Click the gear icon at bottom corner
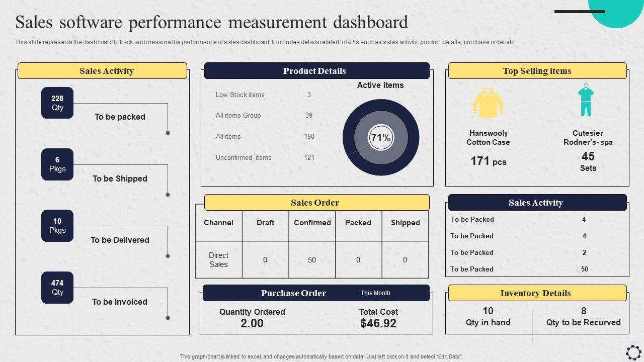644x362 pixels. click(633, 352)
